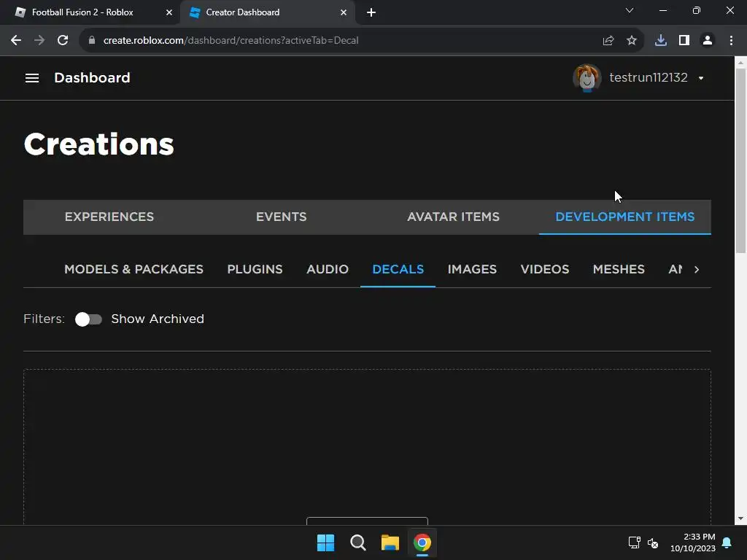Open the tab search chevron
Screen dimensions: 747x560
[x=630, y=10]
